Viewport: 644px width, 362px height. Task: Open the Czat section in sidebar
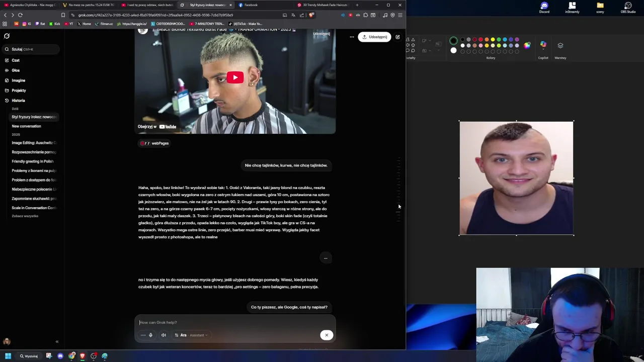(x=16, y=60)
